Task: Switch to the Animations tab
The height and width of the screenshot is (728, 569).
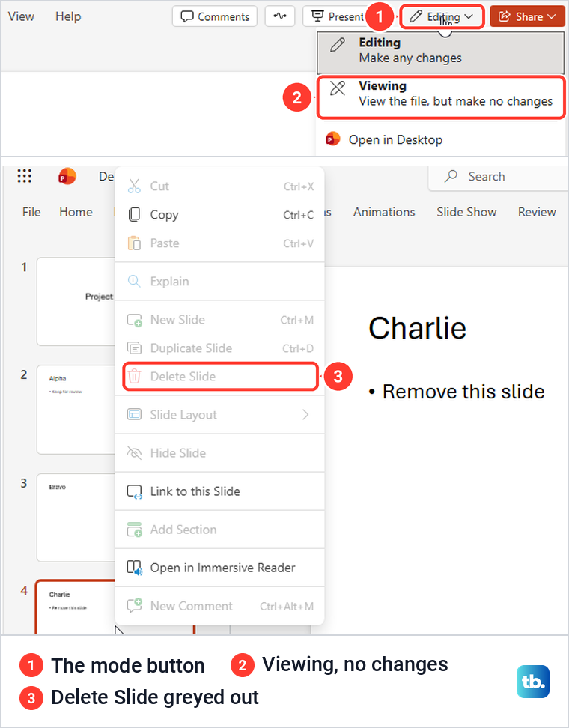Action: pos(384,212)
